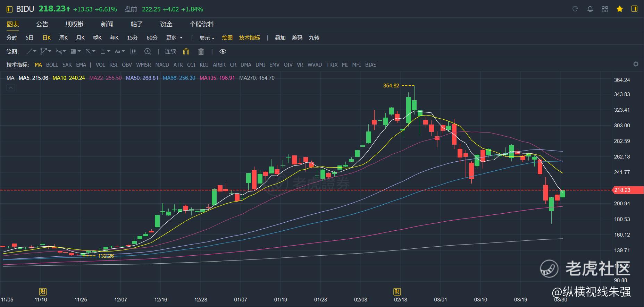Screen dimensions: 644x307
Task: Select the KDJ indicator
Action: click(x=204, y=65)
